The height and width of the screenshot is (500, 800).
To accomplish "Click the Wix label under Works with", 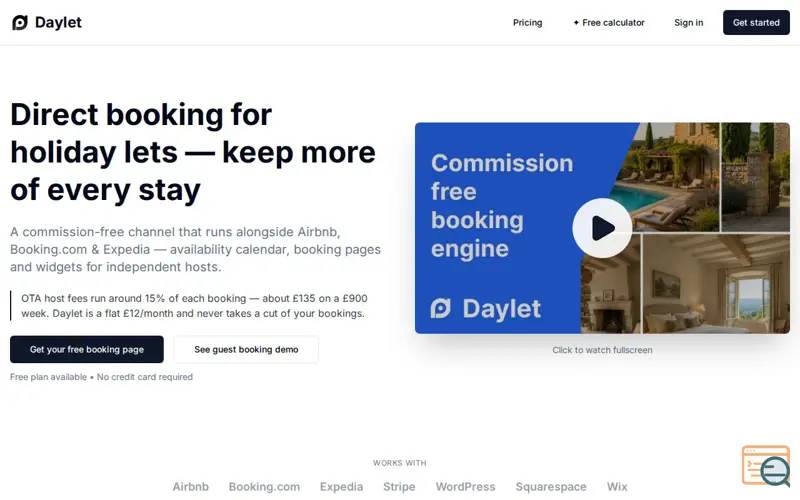I will click(x=617, y=487).
